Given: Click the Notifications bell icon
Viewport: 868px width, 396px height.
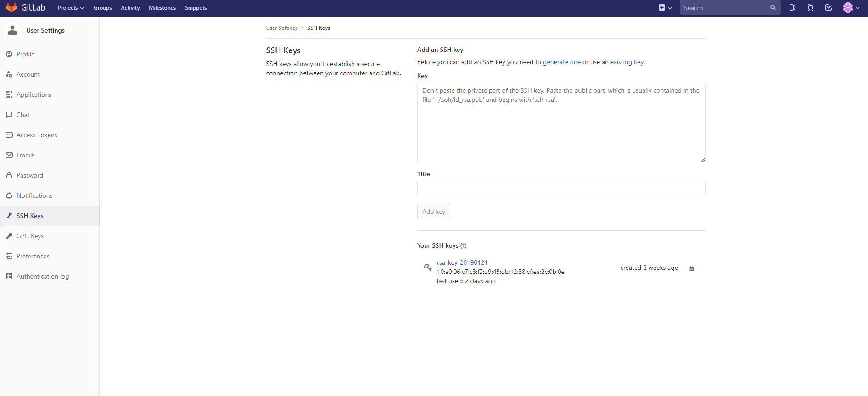Looking at the screenshot, I should tap(9, 195).
